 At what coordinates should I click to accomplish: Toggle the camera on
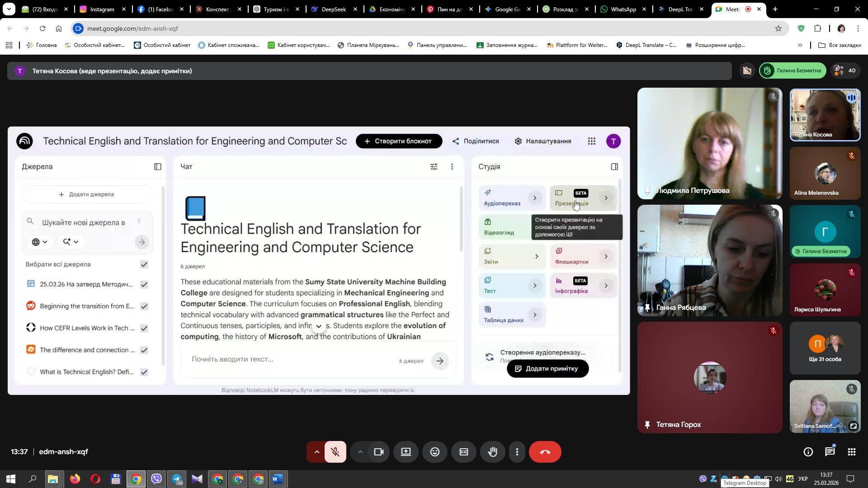(x=378, y=452)
